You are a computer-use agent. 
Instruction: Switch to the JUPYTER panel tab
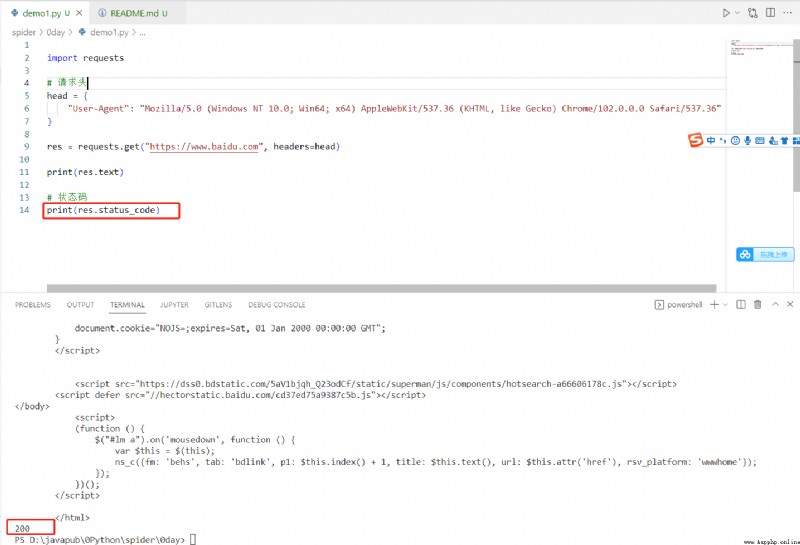click(174, 305)
